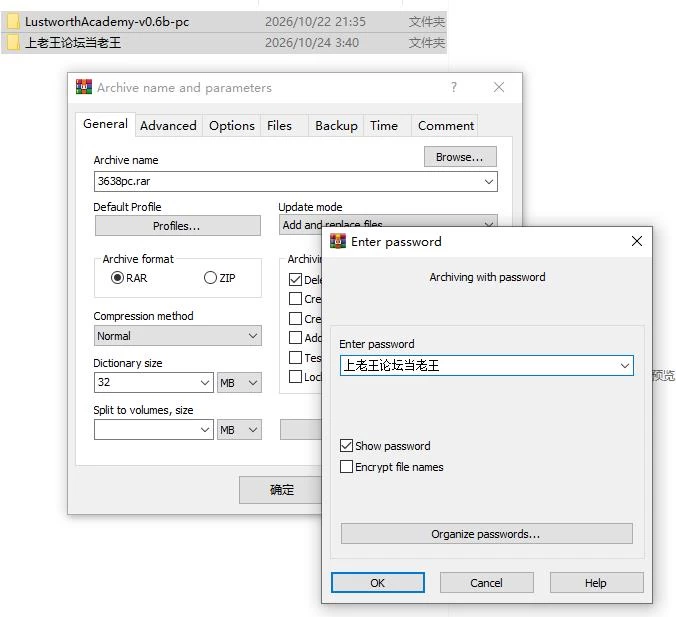Click the Split to volumes size field
This screenshot has width=676, height=617.
(153, 429)
